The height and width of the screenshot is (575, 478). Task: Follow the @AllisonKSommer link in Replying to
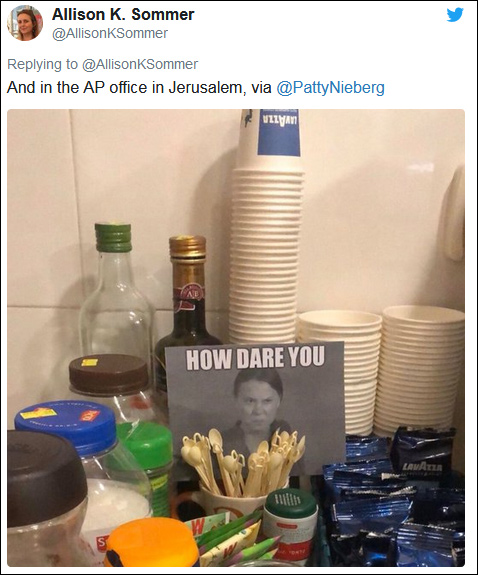coord(140,64)
